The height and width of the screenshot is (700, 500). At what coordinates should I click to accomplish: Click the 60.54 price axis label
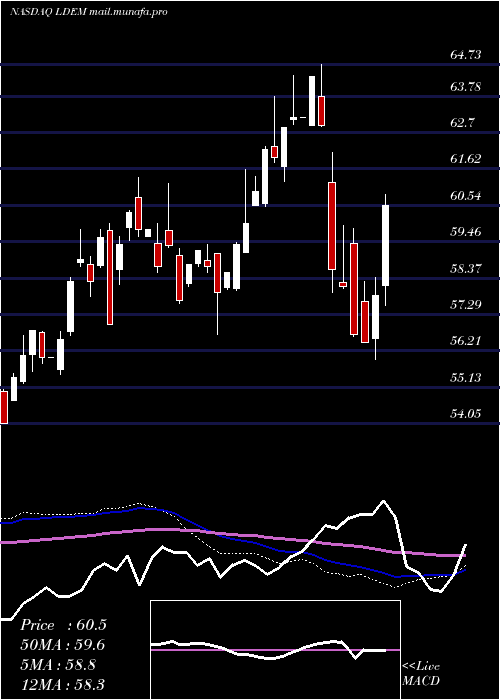466,195
